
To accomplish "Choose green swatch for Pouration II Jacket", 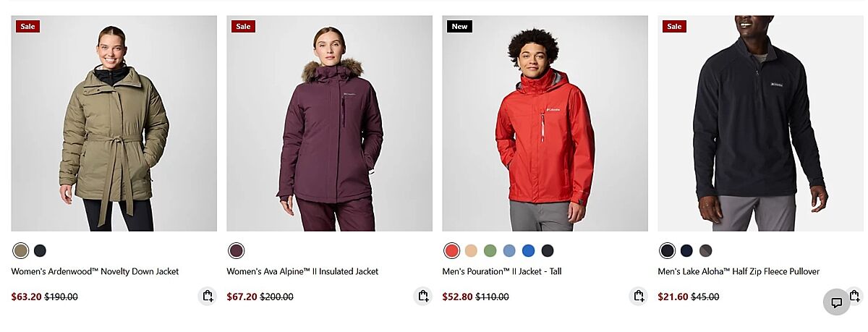I will [490, 251].
